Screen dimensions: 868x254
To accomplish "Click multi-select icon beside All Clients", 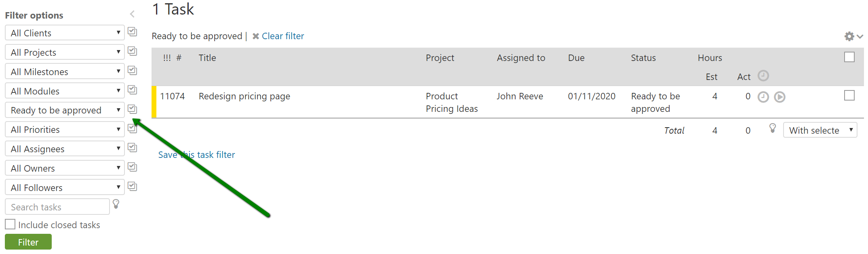I will click(132, 31).
